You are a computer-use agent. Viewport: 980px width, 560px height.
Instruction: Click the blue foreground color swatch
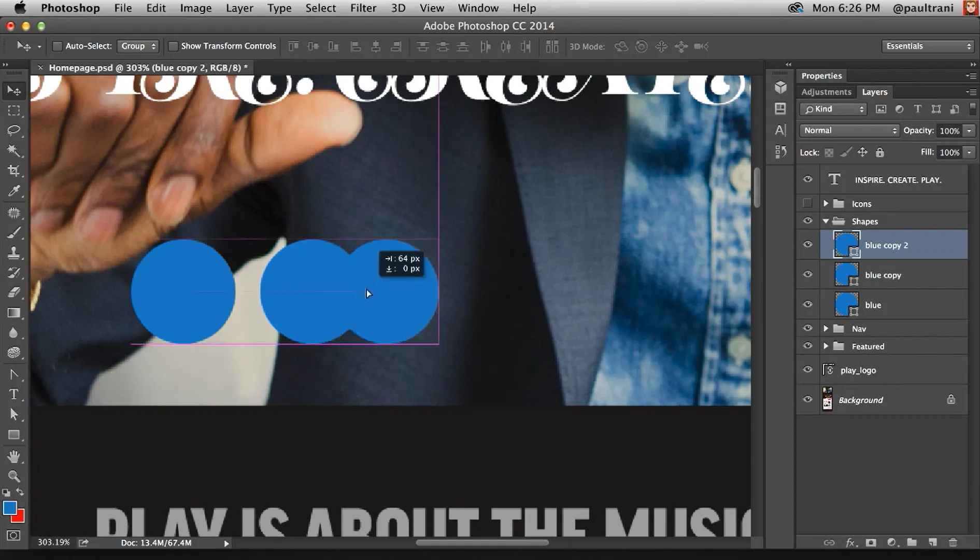[10, 508]
